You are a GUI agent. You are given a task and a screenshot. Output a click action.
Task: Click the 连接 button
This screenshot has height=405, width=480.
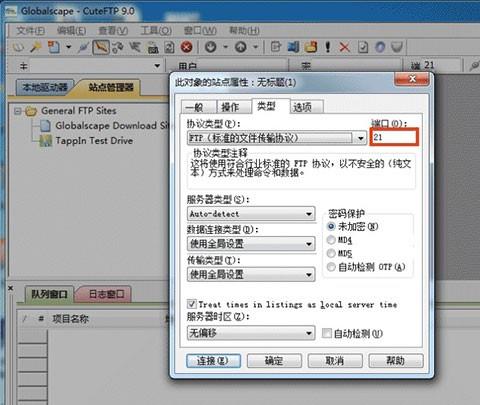[213, 361]
